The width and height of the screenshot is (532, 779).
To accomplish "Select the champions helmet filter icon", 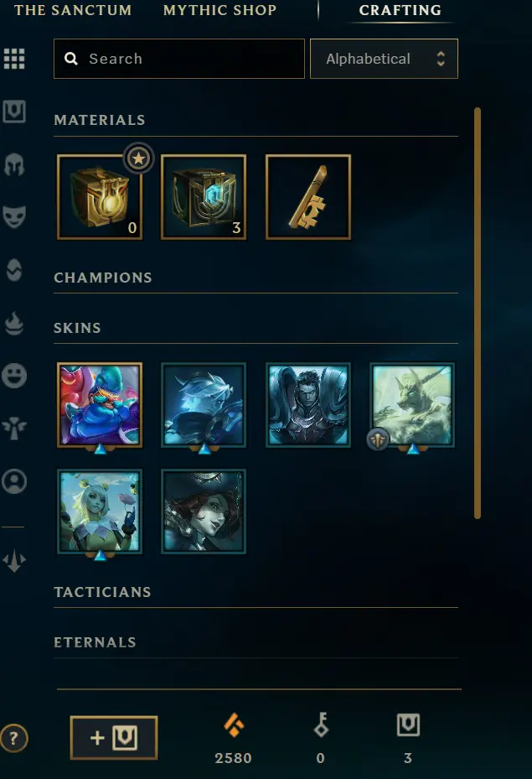I will coord(14,164).
